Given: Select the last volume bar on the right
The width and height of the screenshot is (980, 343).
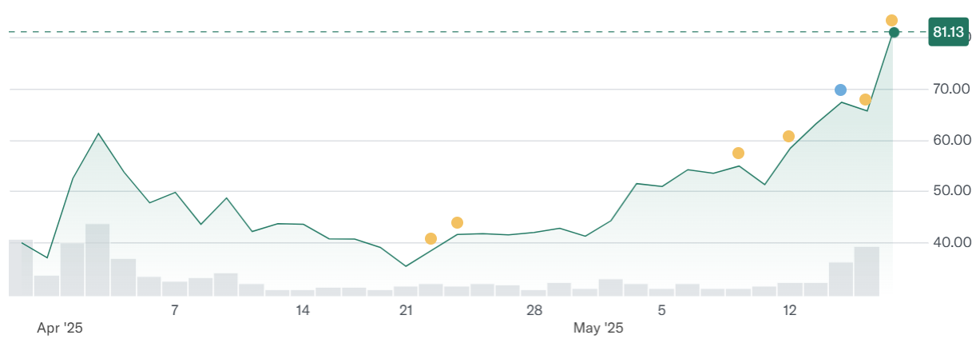Looking at the screenshot, I should (867, 271).
